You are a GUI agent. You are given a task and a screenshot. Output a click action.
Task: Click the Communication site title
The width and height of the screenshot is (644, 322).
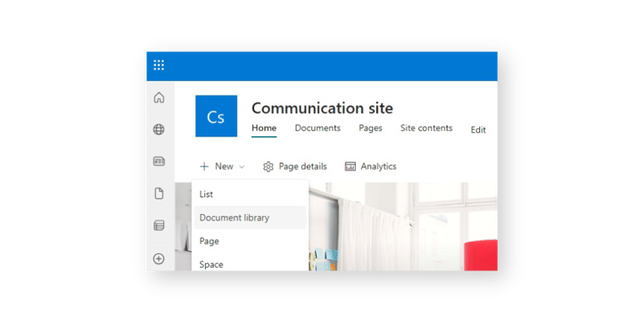(322, 109)
